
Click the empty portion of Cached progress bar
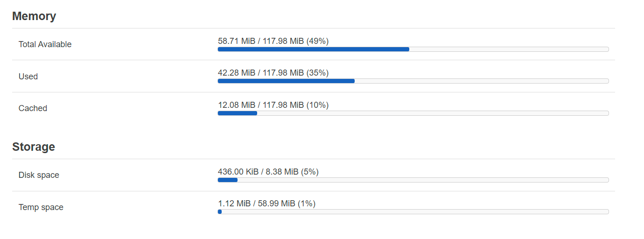click(x=433, y=113)
